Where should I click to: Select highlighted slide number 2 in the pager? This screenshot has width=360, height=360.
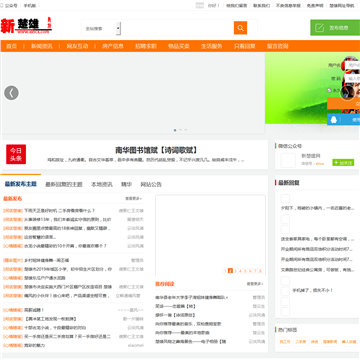pos(230,271)
